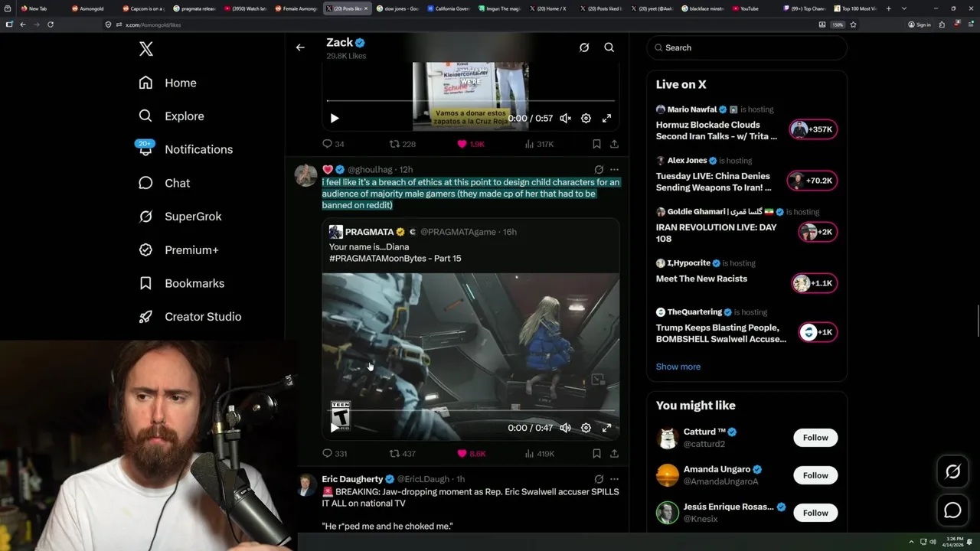980x551 pixels.
Task: Open a new browser tab with plus
Action: point(888,8)
